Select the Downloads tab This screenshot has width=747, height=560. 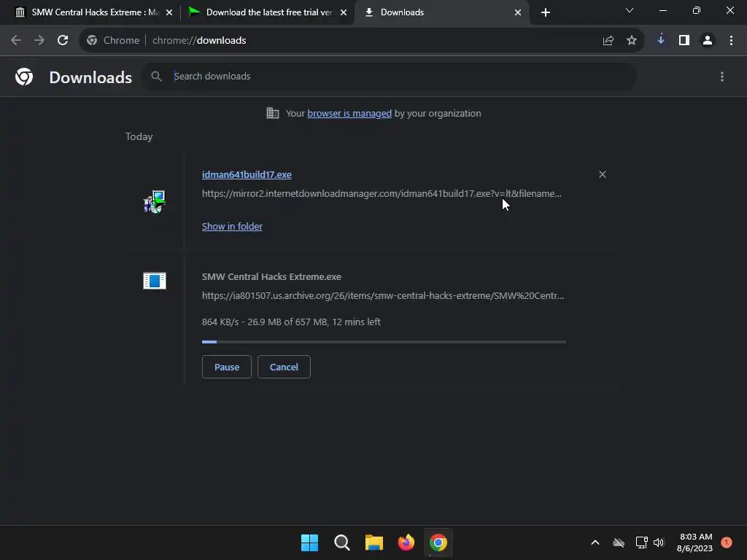coord(442,12)
